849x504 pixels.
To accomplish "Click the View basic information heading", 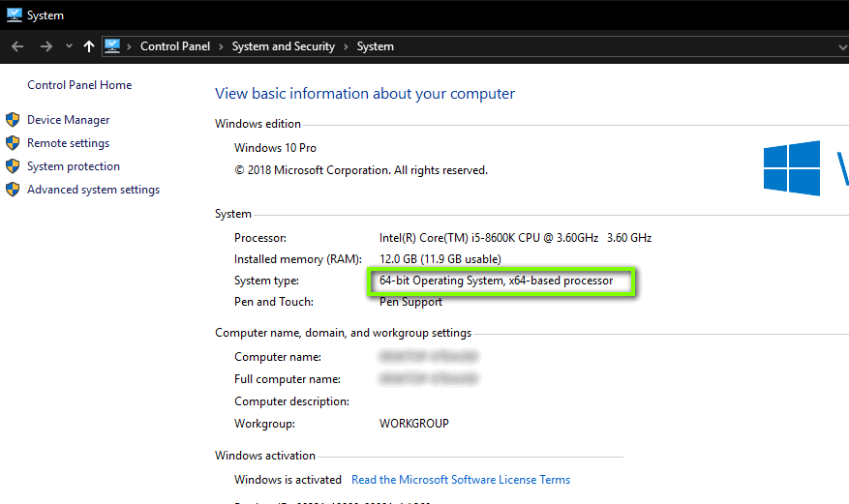I will 365,94.
